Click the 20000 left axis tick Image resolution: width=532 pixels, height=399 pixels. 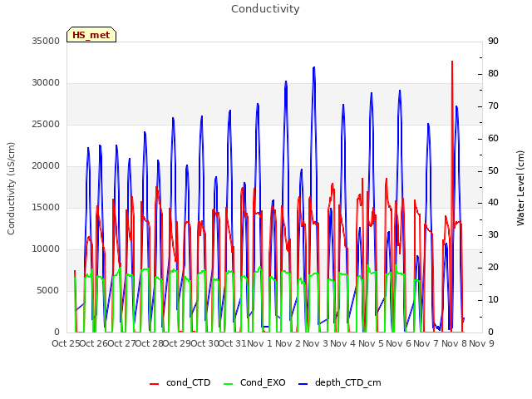click(46, 166)
